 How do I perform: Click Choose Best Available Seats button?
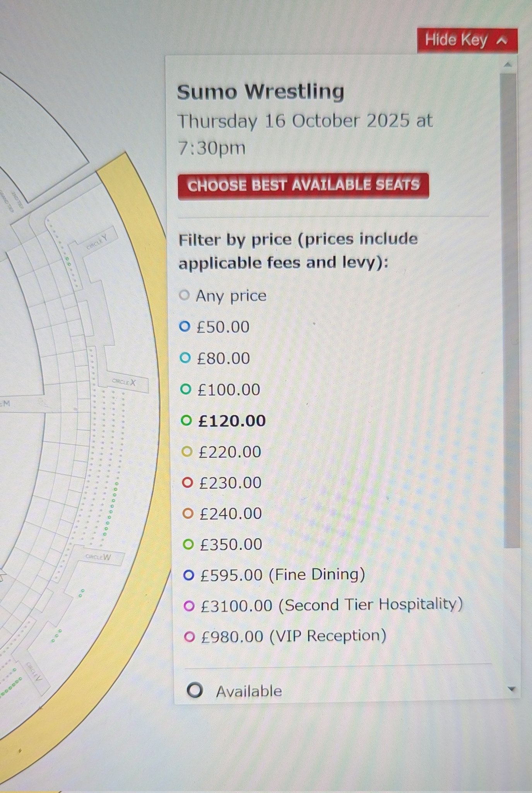pos(303,185)
